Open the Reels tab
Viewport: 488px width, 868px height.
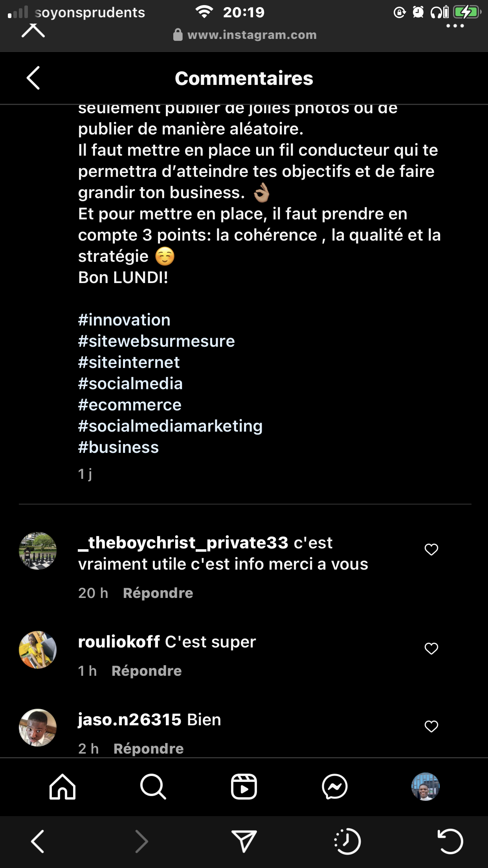[244, 787]
